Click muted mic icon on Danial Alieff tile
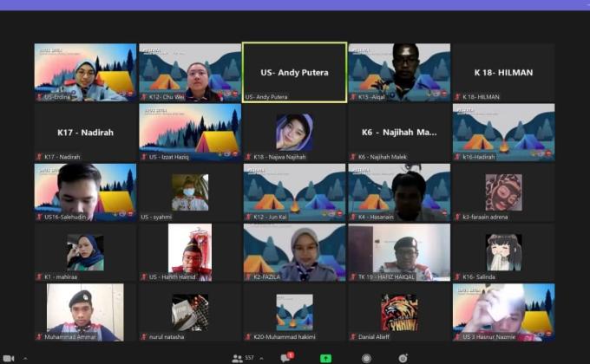590x364 pixels. coord(352,336)
